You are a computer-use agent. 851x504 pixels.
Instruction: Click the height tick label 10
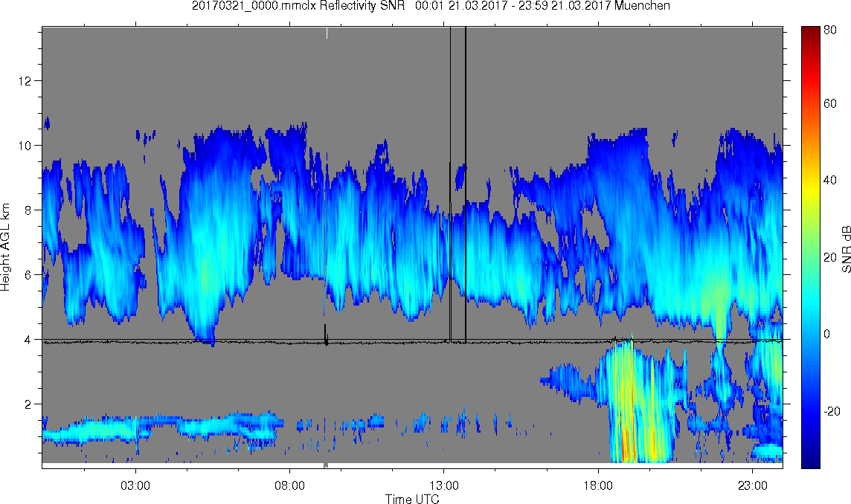25,146
